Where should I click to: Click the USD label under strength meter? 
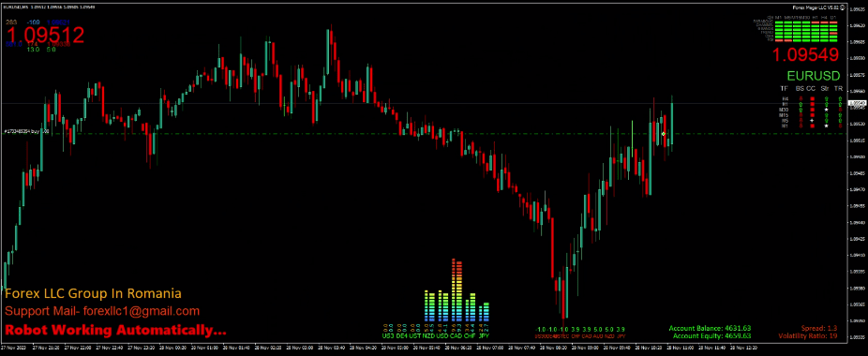(442, 335)
